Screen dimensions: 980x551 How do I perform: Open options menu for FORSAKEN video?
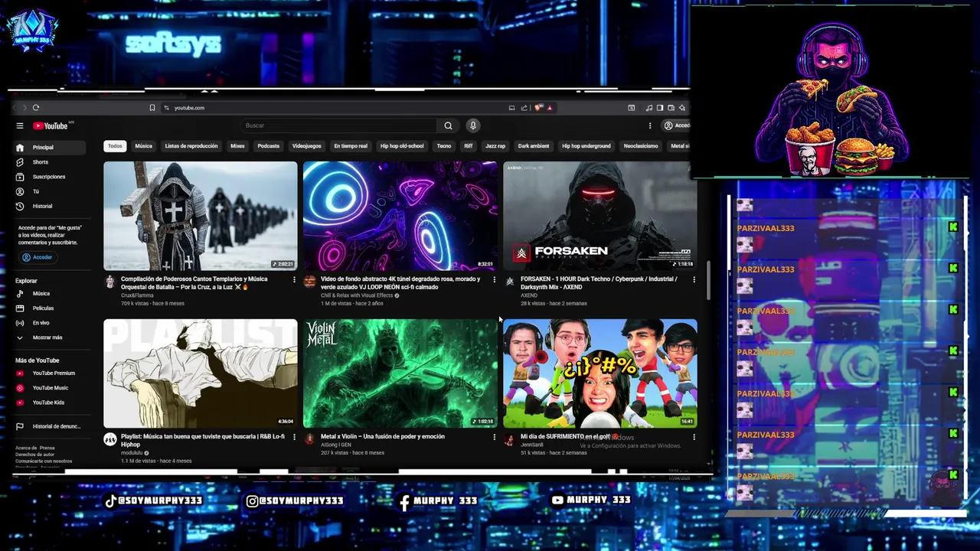click(694, 280)
